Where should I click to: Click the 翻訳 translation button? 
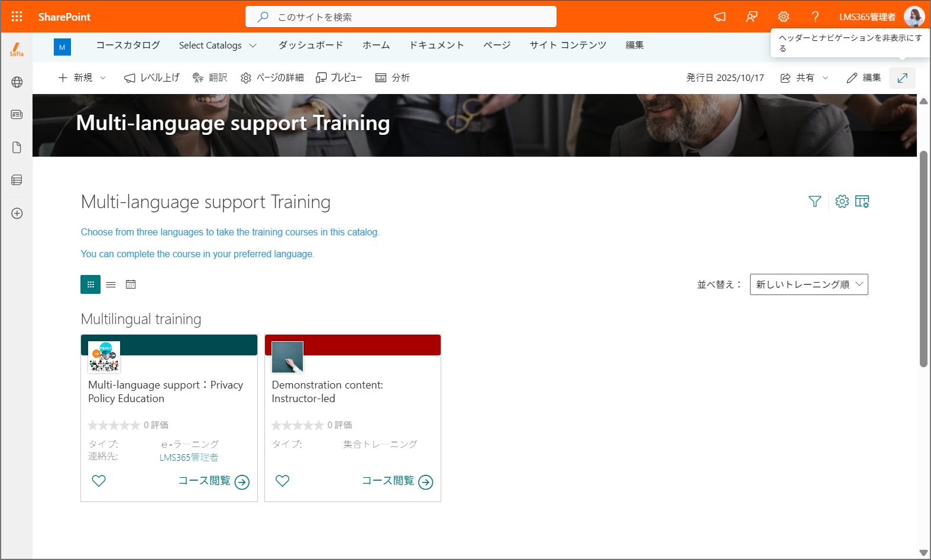click(x=210, y=77)
